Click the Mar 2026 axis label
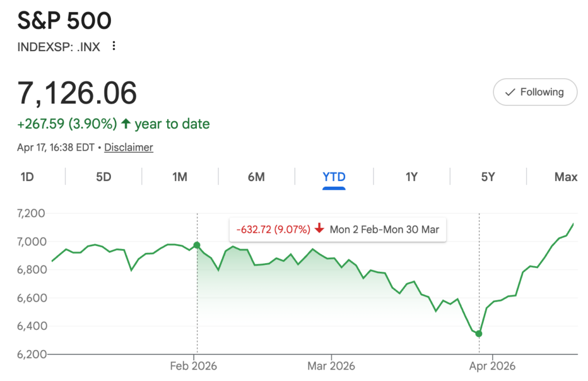This screenshot has width=588, height=381. click(x=331, y=366)
